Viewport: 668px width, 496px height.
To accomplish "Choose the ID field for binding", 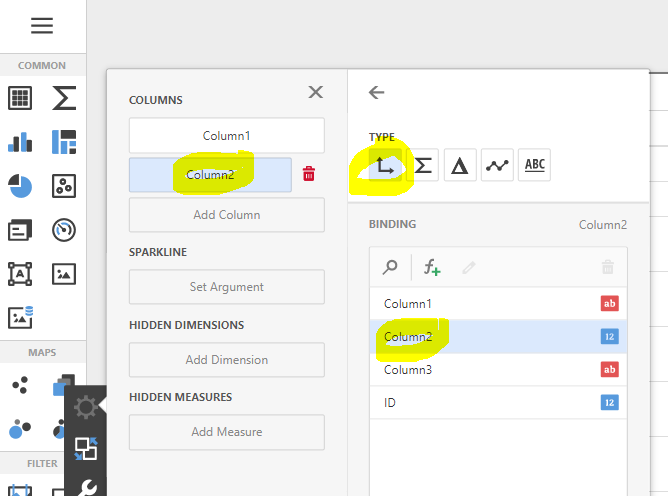I will (391, 403).
